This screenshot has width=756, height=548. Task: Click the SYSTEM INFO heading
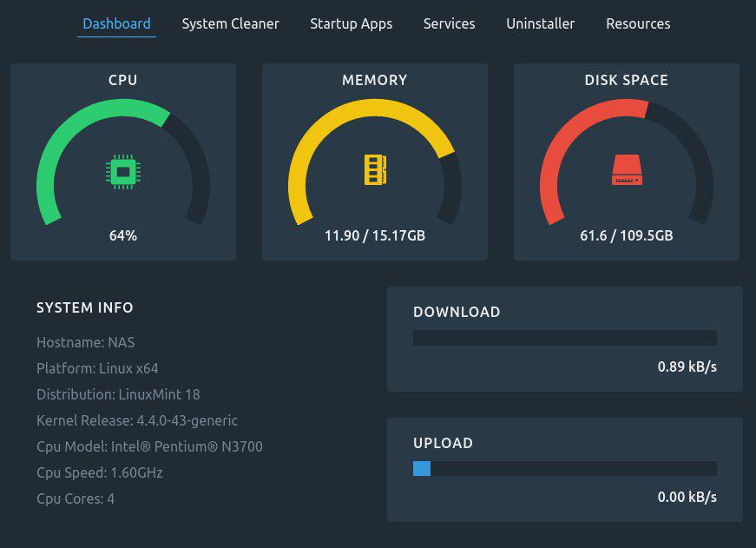(x=85, y=307)
